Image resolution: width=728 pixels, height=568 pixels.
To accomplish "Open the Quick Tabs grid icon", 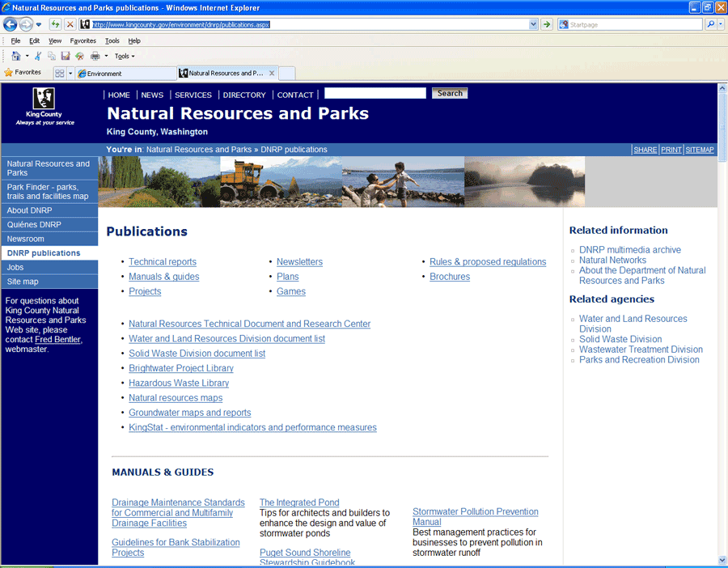I will (x=60, y=74).
